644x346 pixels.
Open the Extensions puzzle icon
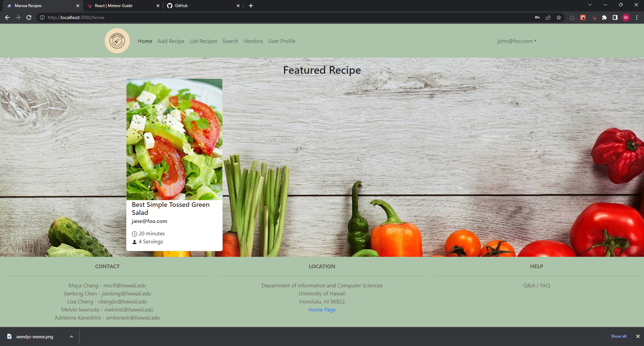pos(604,17)
